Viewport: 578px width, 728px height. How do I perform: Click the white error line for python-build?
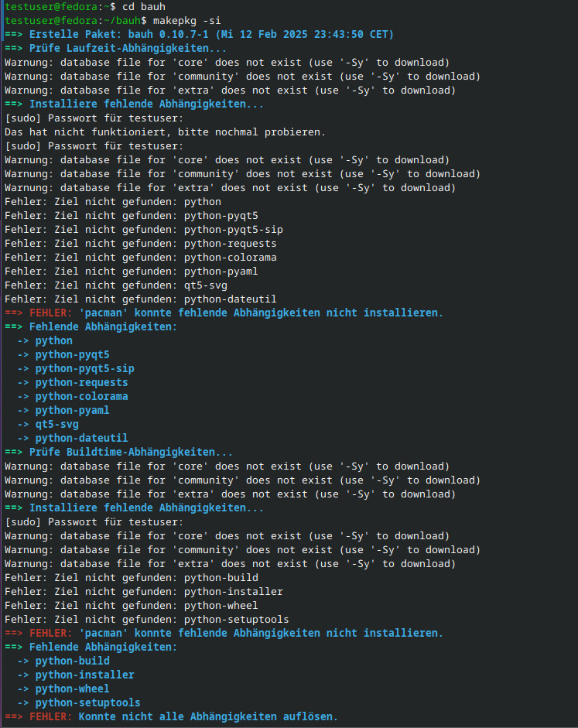[131, 578]
